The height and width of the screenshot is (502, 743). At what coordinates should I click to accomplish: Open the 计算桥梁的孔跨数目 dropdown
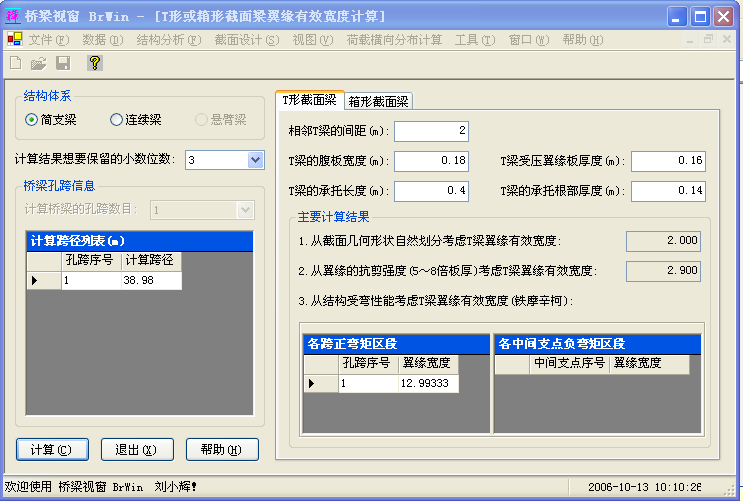(x=245, y=210)
